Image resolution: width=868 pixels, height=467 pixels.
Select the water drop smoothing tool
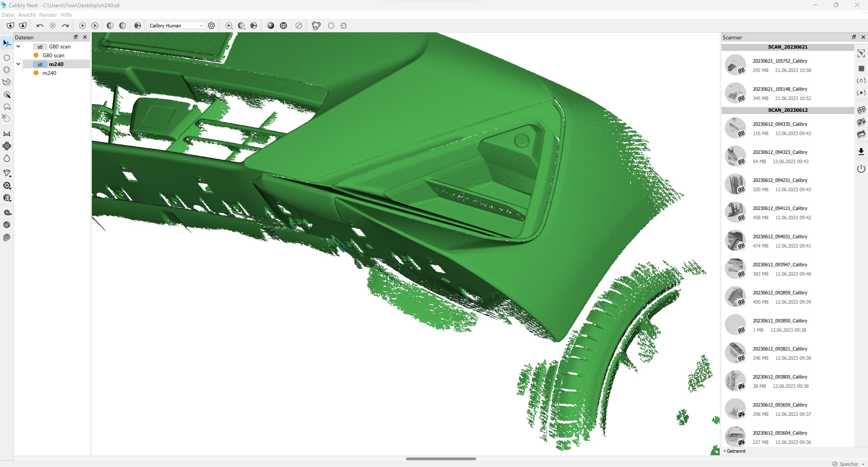coord(7,158)
